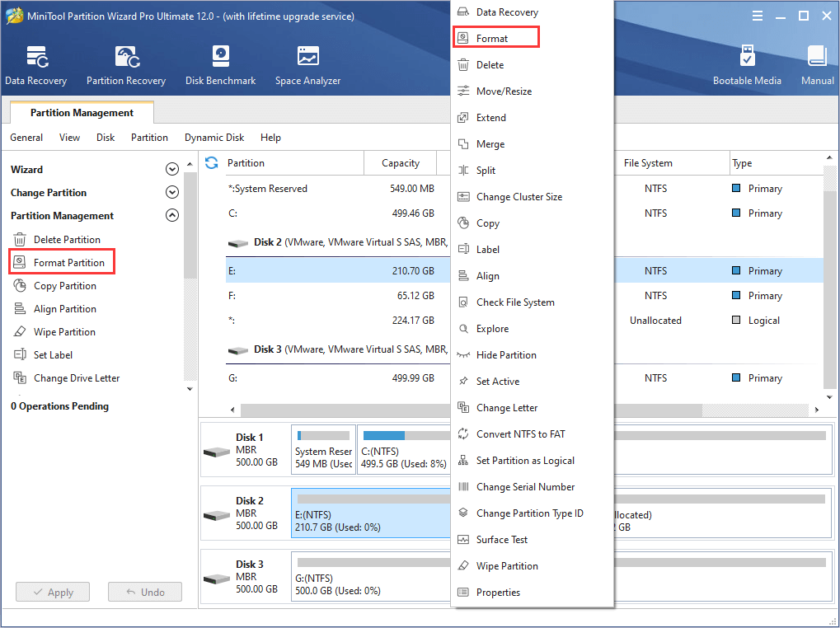
Task: Select G:(NTFS) block in Disk 3 map
Action: point(371,577)
